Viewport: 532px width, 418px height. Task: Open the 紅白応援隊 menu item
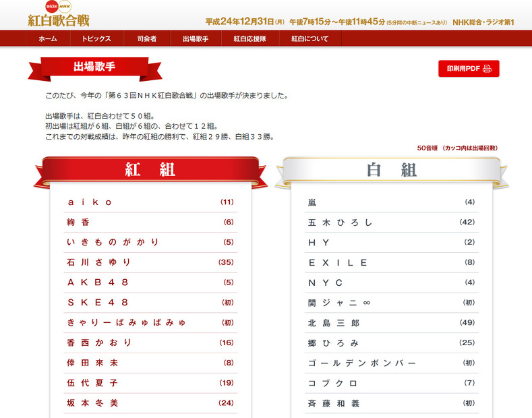(x=250, y=38)
